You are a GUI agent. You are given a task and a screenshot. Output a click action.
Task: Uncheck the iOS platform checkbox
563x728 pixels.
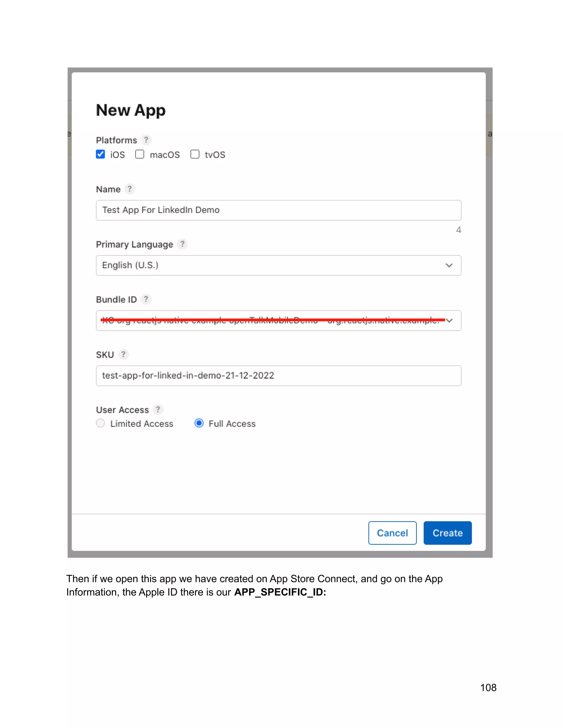(x=100, y=154)
